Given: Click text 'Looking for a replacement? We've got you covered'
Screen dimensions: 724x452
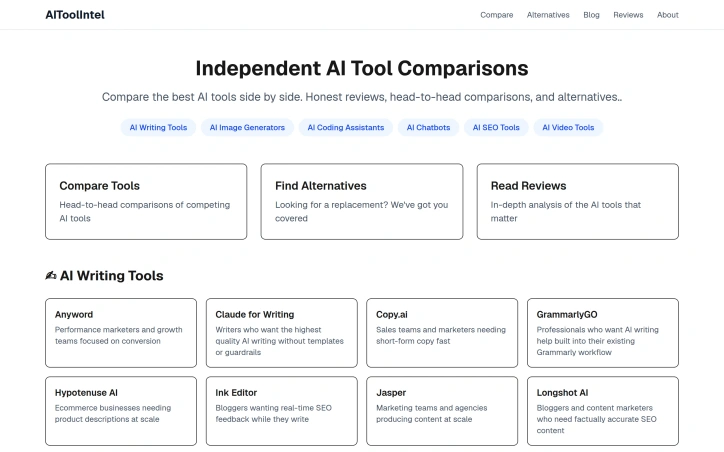Looking at the screenshot, I should 362,211.
